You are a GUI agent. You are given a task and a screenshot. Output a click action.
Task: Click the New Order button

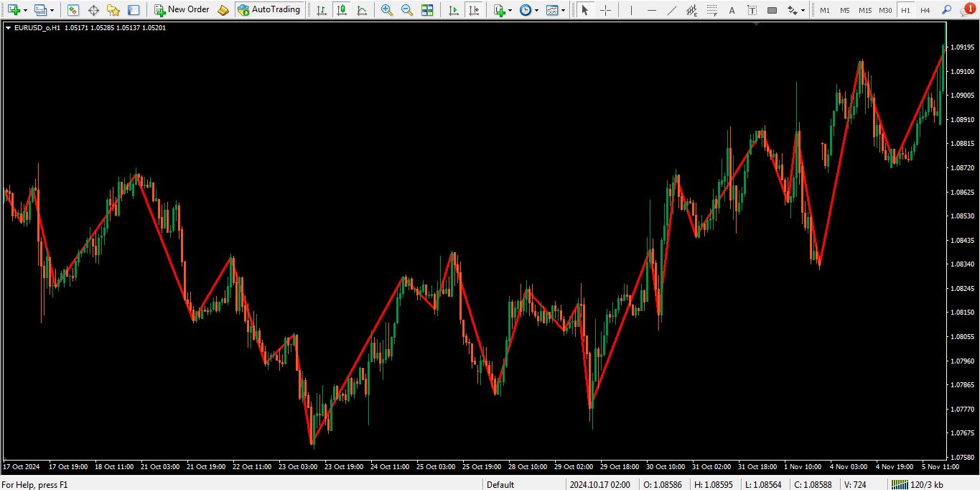[182, 10]
